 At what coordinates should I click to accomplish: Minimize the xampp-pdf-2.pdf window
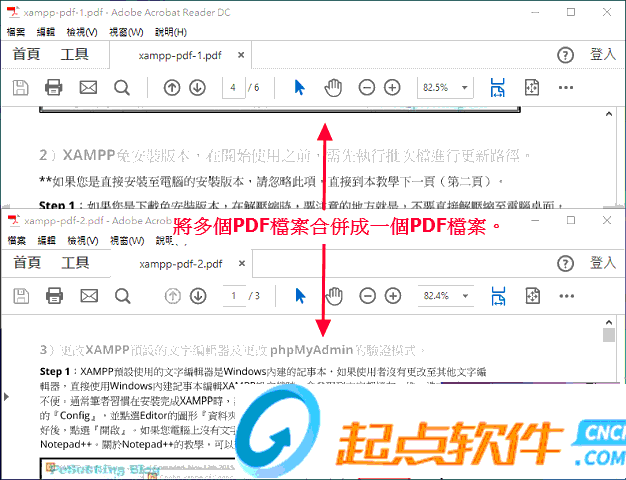(535, 220)
